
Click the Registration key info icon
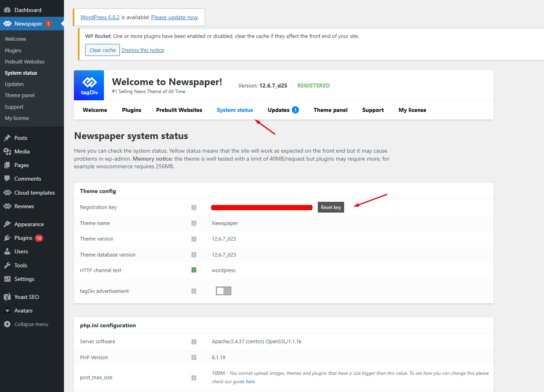[194, 207]
